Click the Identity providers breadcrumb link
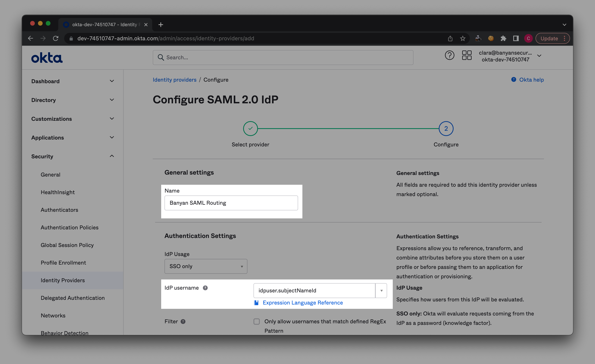 point(174,80)
